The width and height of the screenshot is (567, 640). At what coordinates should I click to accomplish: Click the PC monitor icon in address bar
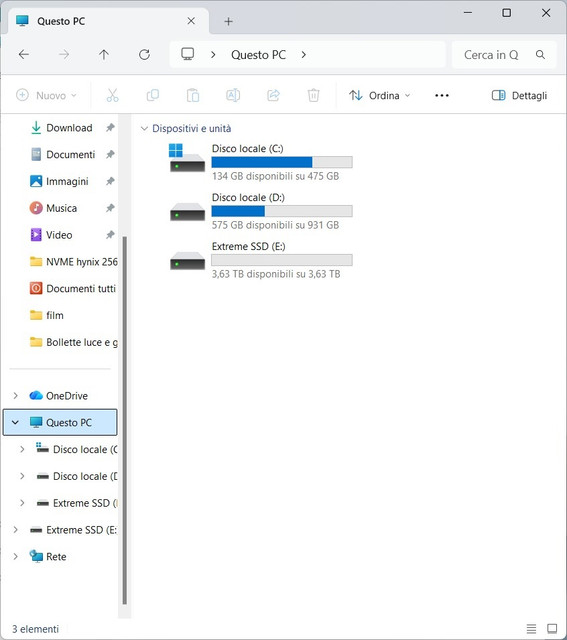pyautogui.click(x=188, y=54)
